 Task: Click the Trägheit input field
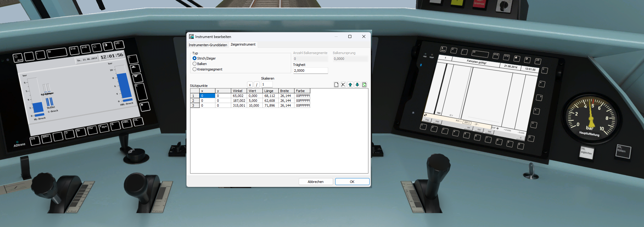tap(311, 71)
